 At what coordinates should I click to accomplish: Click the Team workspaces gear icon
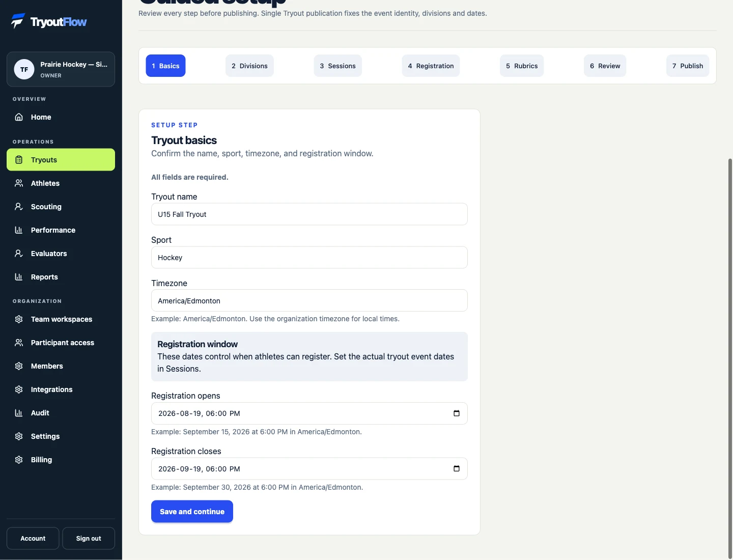pos(19,319)
